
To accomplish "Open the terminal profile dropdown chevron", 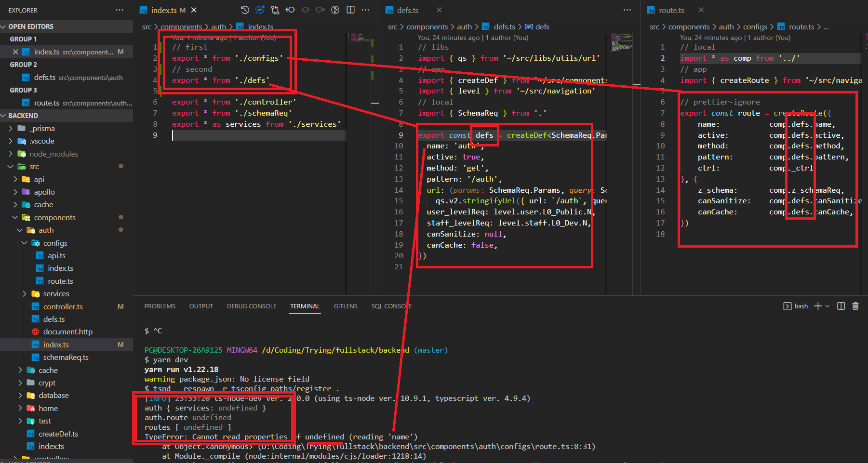I will tap(827, 306).
